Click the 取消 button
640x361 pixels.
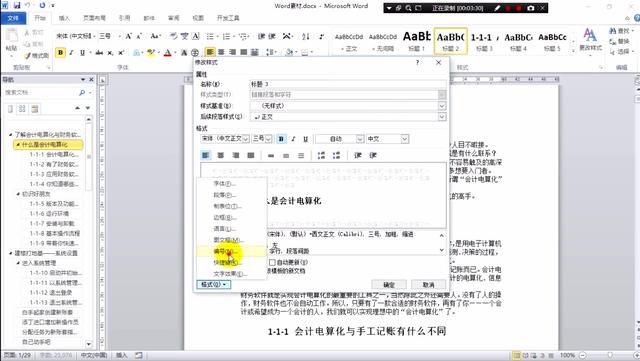428,285
